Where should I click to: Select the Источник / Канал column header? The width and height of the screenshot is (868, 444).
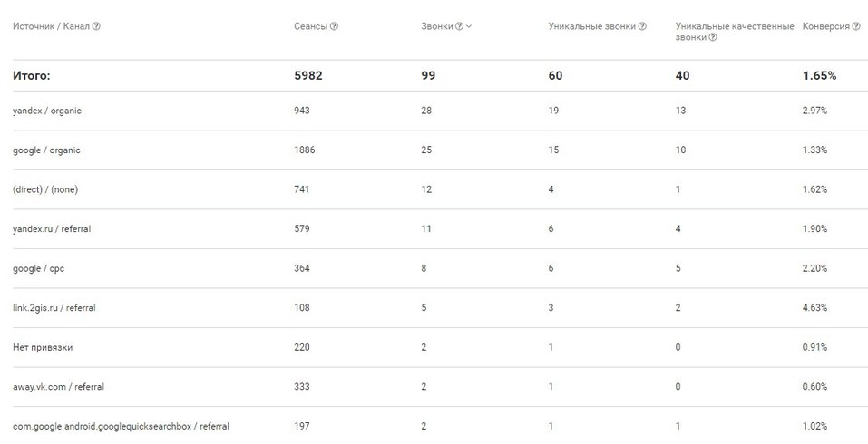pyautogui.click(x=51, y=26)
